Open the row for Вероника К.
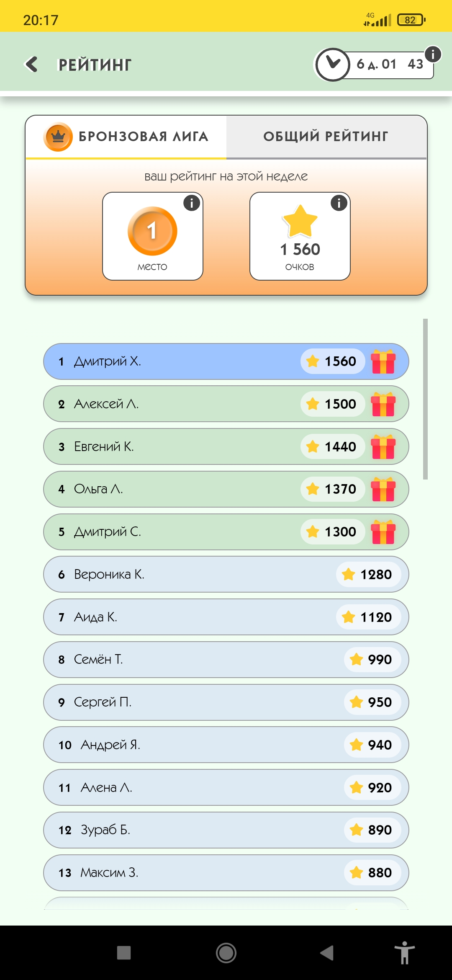The image size is (452, 980). coord(226,574)
